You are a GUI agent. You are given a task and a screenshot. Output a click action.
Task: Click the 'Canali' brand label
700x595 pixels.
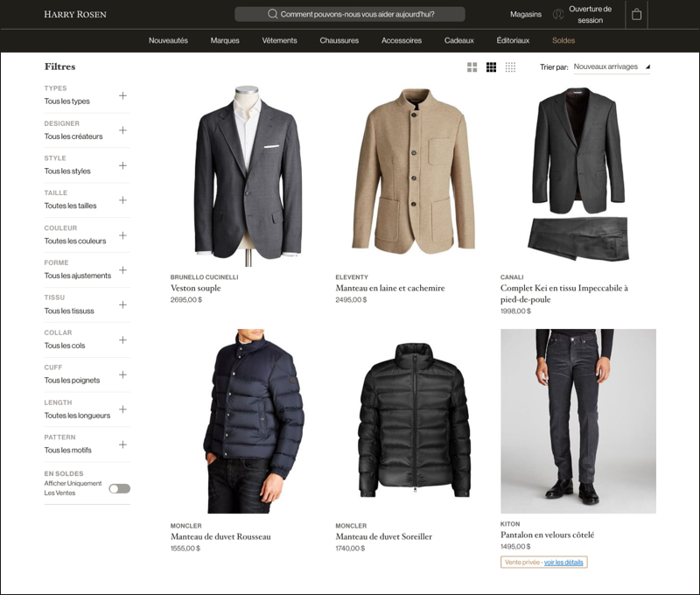512,277
